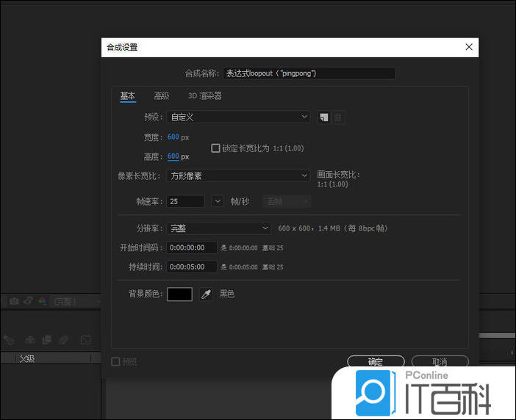This screenshot has height=420, width=516.
Task: Click the RGB channel circles icon
Action: [x=42, y=301]
